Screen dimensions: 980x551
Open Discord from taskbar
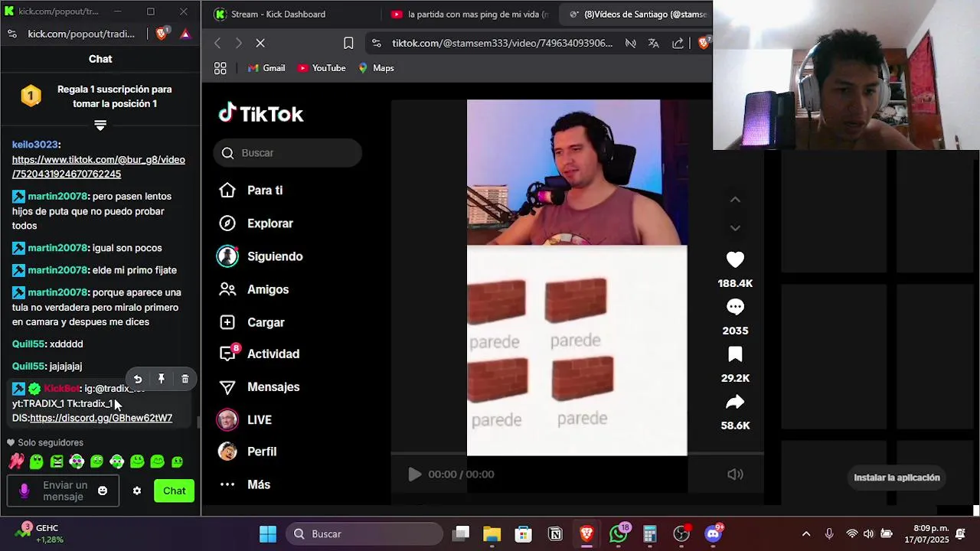click(x=713, y=534)
